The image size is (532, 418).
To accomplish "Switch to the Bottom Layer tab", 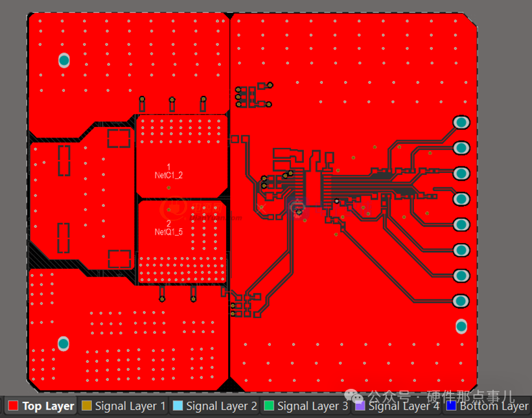I will tap(493, 406).
